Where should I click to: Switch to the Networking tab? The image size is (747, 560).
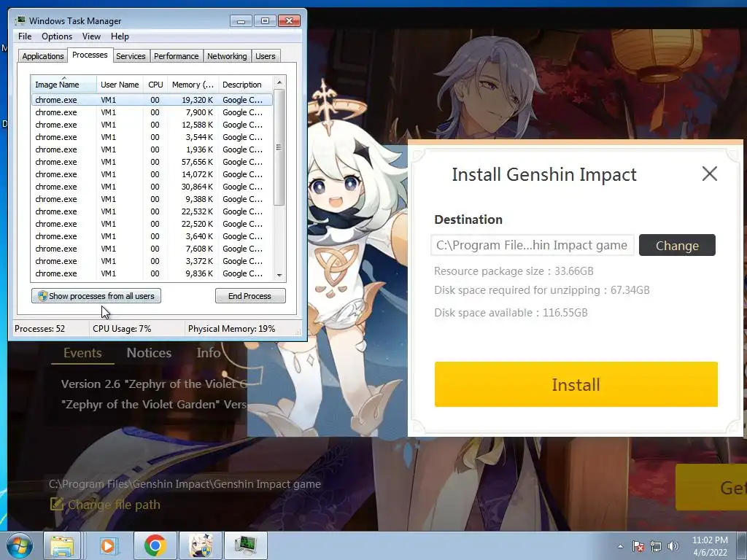click(227, 56)
